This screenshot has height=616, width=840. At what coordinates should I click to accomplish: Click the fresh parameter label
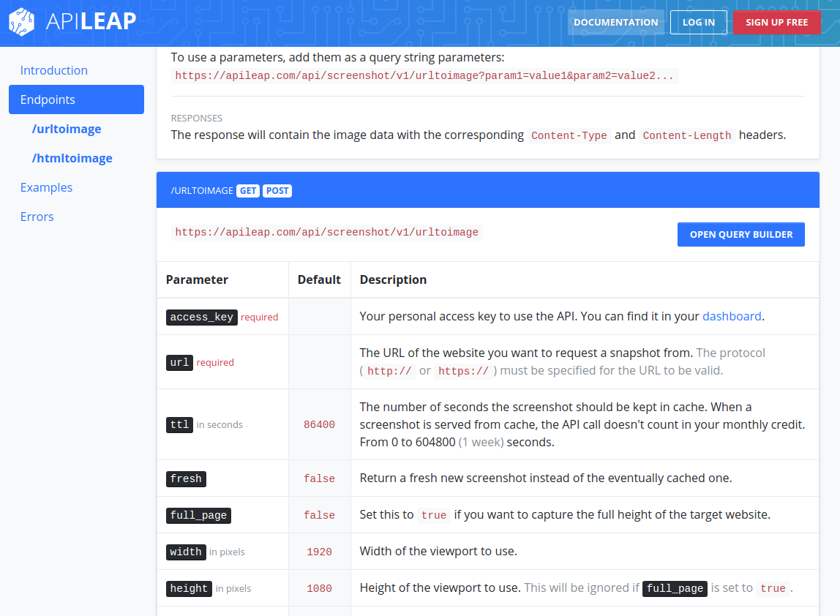(x=186, y=478)
